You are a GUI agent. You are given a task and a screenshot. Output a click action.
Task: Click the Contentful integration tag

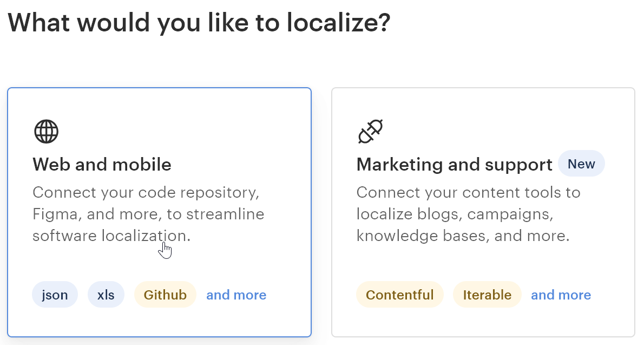click(x=399, y=295)
